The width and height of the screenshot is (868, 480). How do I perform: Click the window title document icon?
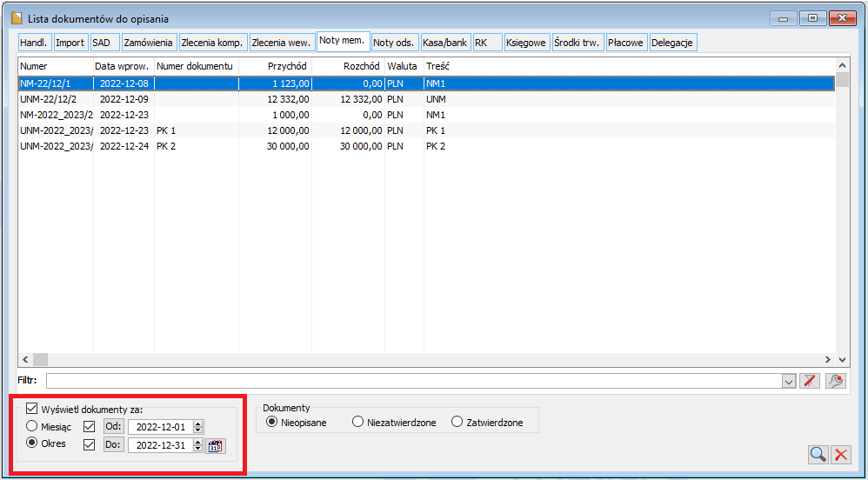pyautogui.click(x=17, y=19)
